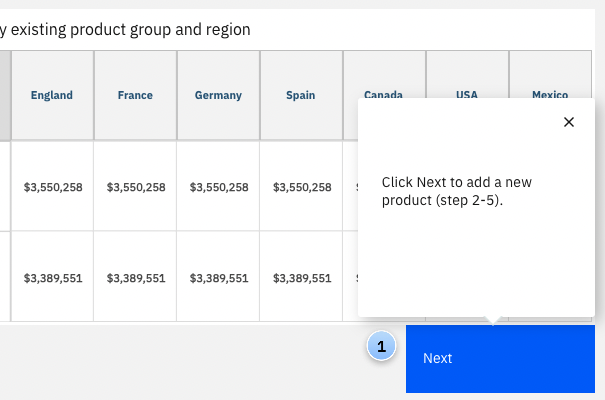Click Spain's $3,550,258 cell
Image resolution: width=605 pixels, height=400 pixels.
coord(301,187)
